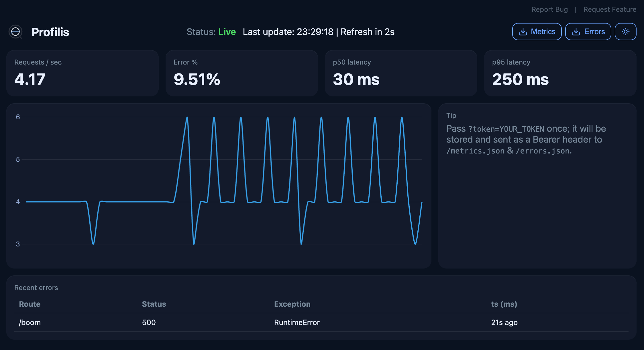The height and width of the screenshot is (350, 644).
Task: Open the Report Bug link
Action: coord(549,9)
